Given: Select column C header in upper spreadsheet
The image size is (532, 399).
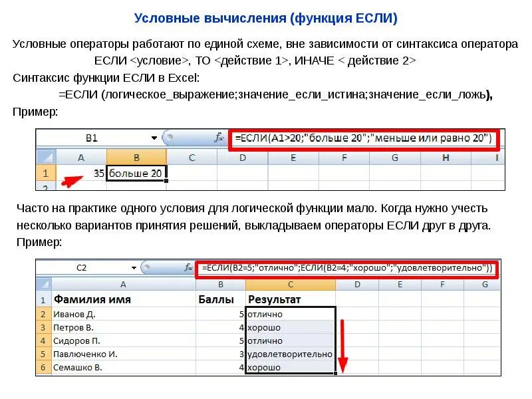Looking at the screenshot, I should 192,158.
